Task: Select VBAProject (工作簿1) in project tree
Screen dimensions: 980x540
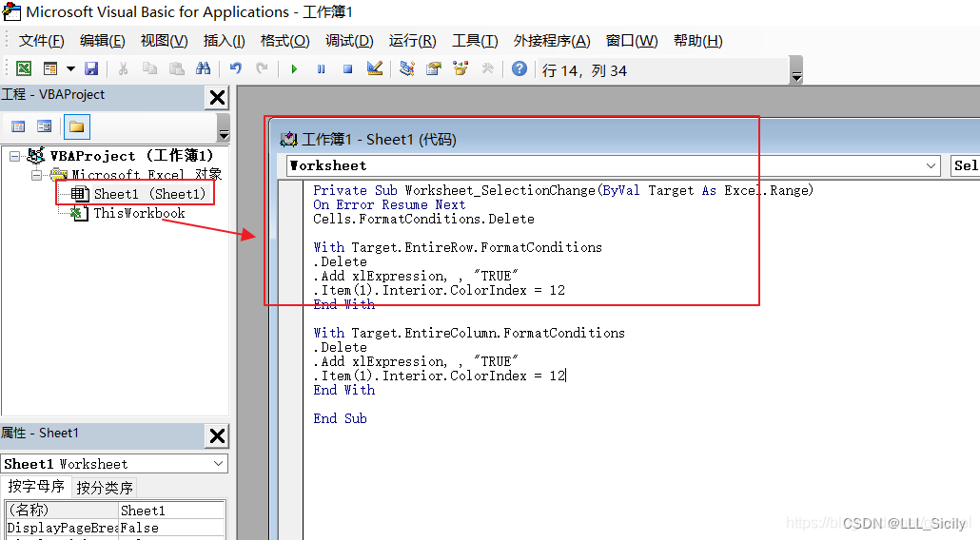Action: [x=132, y=156]
